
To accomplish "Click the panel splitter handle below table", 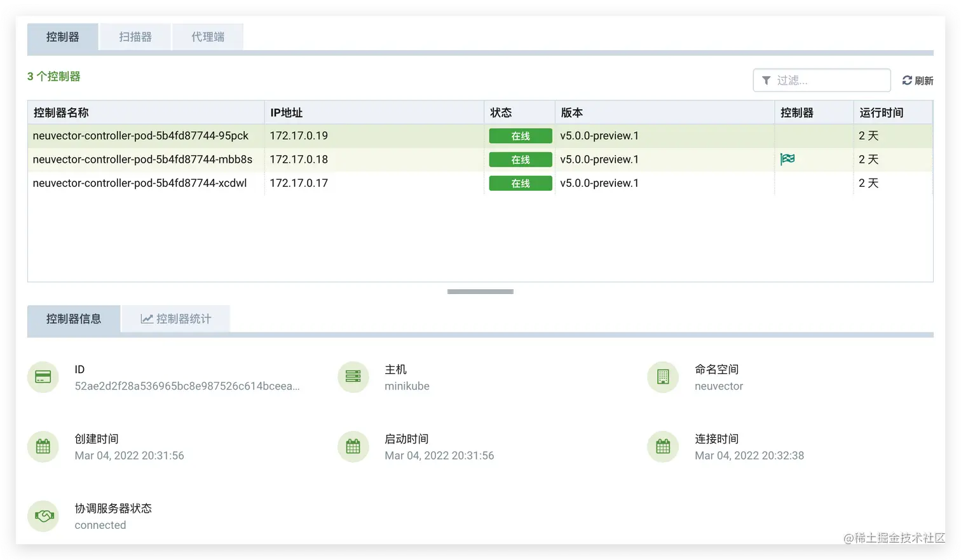I will [x=480, y=292].
